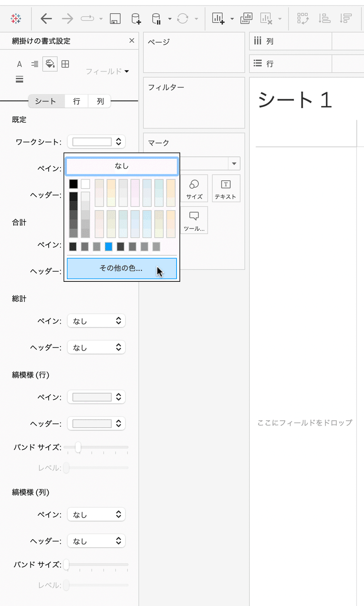Open the dropdown arrow beside clear sheet
Image resolution: width=364 pixels, height=606 pixels.
(x=279, y=19)
